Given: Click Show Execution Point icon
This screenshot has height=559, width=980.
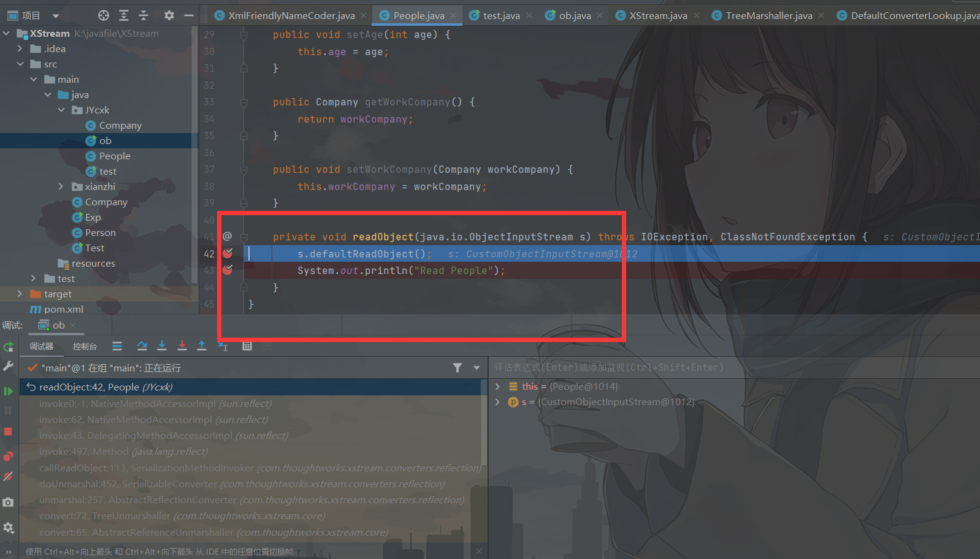Looking at the screenshot, I should click(117, 346).
